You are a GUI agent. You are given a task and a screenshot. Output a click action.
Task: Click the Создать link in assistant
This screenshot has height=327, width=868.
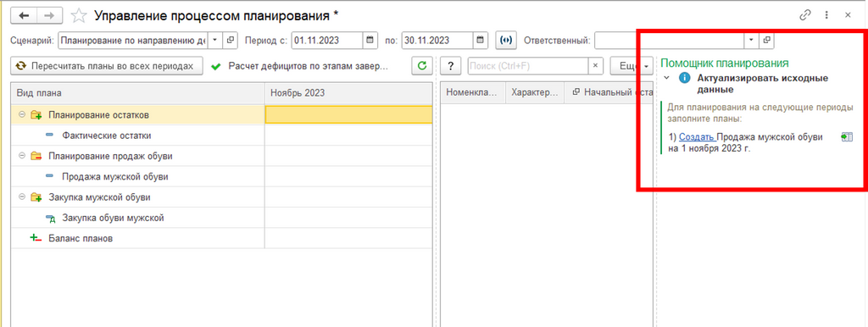click(x=697, y=136)
